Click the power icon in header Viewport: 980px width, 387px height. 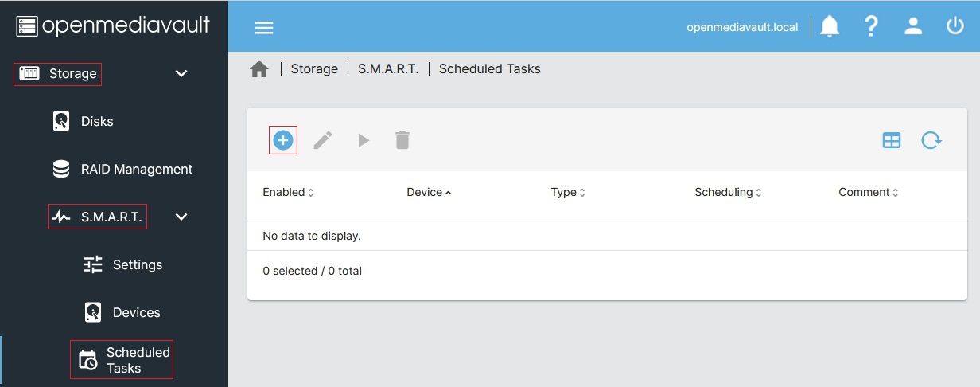pyautogui.click(x=955, y=26)
